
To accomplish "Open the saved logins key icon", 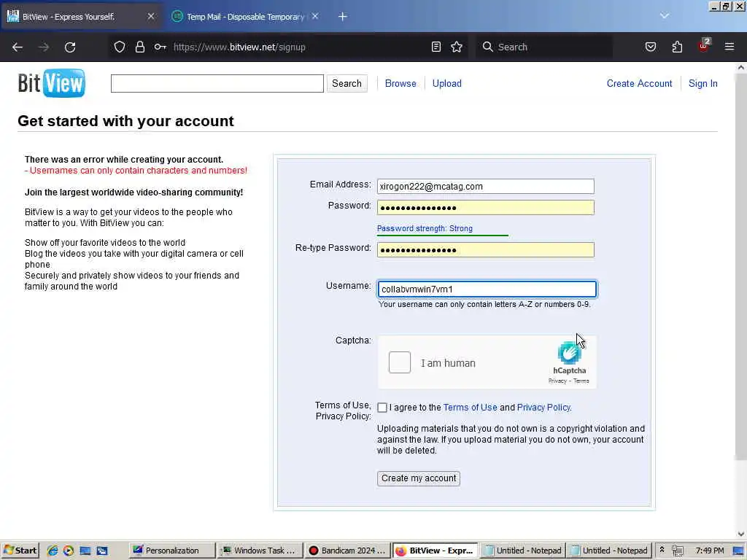I will [160, 47].
